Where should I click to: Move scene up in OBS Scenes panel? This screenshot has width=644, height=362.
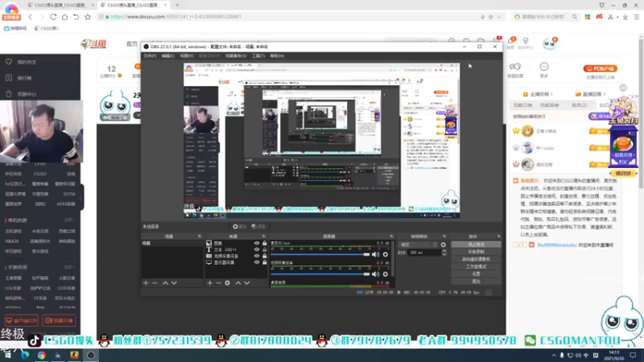coord(165,283)
